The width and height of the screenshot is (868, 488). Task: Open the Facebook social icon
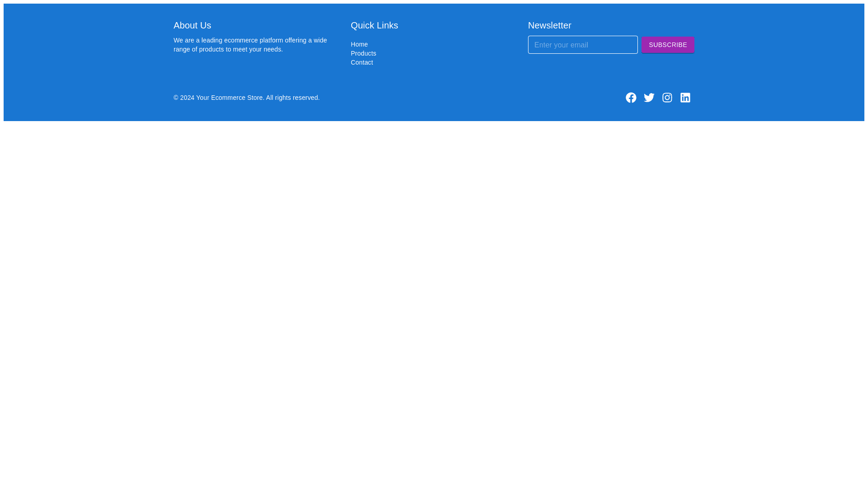point(631,98)
